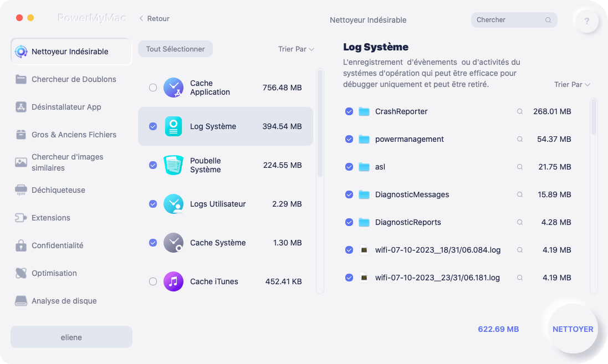Uncheck the CrashReporter checkbox
This screenshot has width=608, height=364.
pyautogui.click(x=349, y=112)
